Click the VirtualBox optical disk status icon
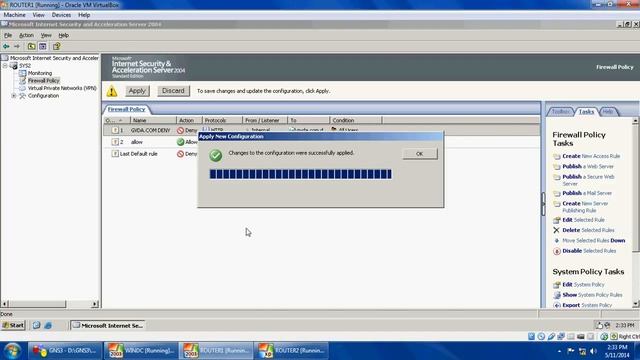 (x=541, y=336)
